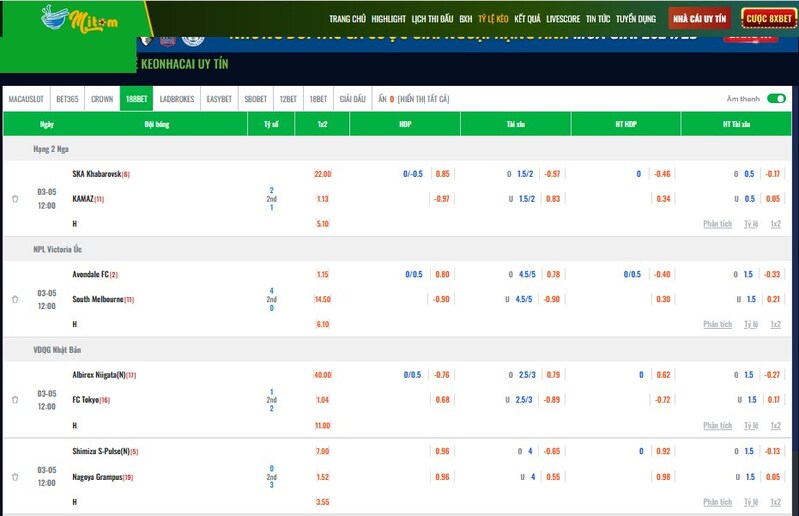
Task: Switch to SBOBET bookmaker tab
Action: click(x=255, y=99)
